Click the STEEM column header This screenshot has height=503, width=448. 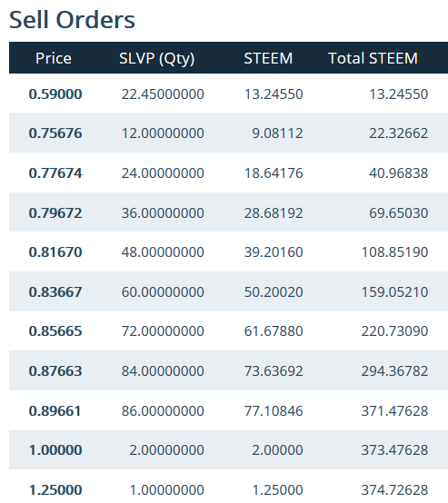click(x=268, y=58)
